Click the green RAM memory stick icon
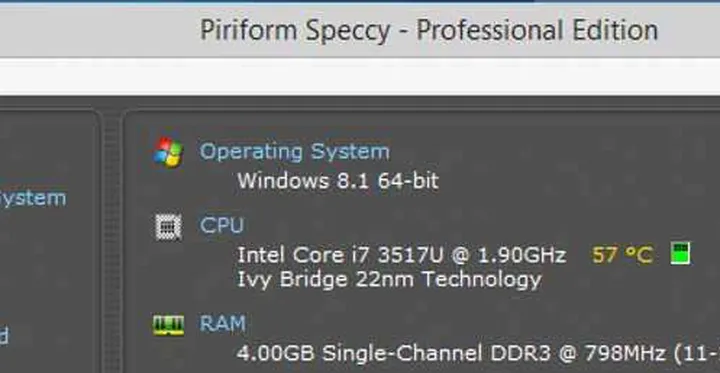 tap(169, 325)
